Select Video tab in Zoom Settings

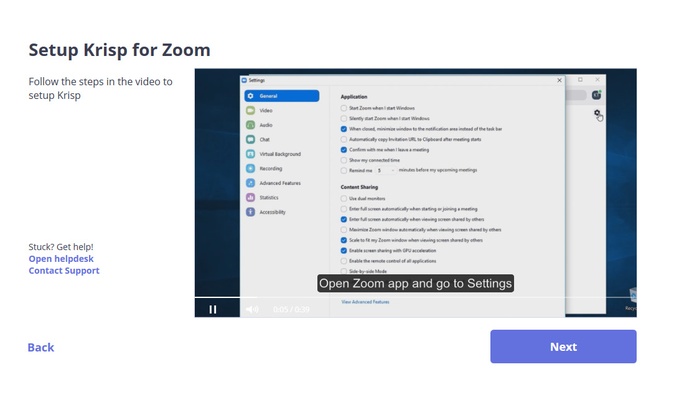point(282,110)
